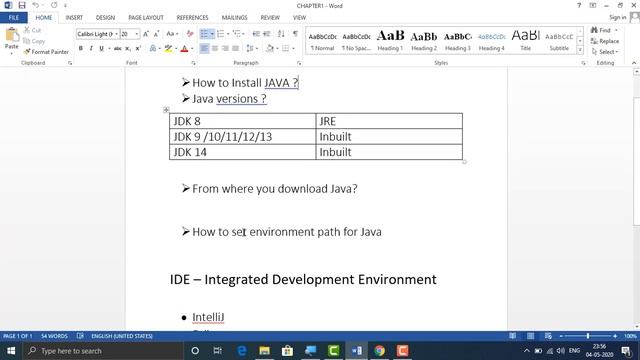Click the Replace button
The width and height of the screenshot is (640, 360).
[x=605, y=41]
